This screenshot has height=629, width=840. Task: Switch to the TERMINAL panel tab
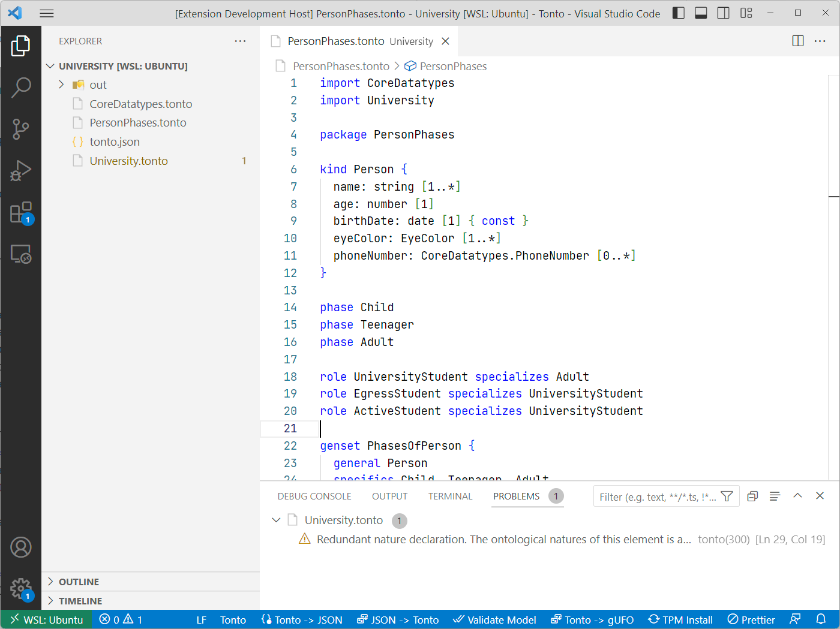pyautogui.click(x=450, y=496)
